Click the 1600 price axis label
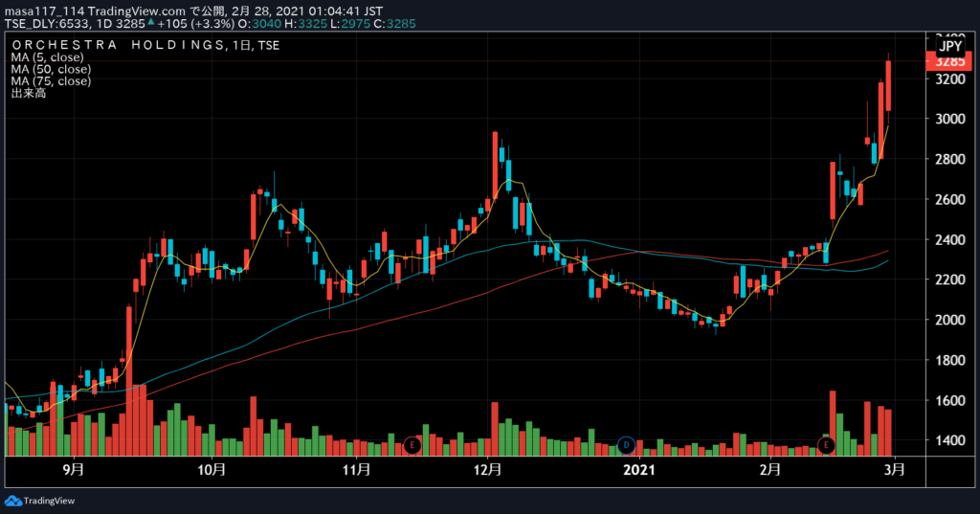 pos(950,400)
